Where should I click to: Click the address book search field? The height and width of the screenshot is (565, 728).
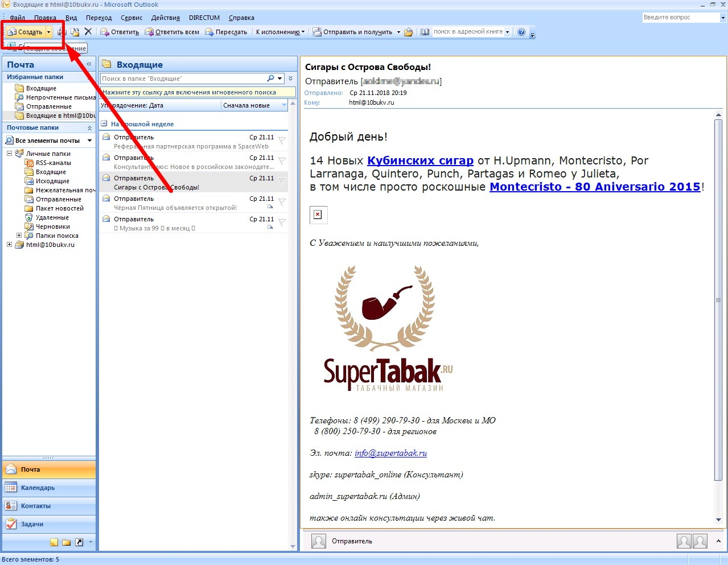click(468, 32)
